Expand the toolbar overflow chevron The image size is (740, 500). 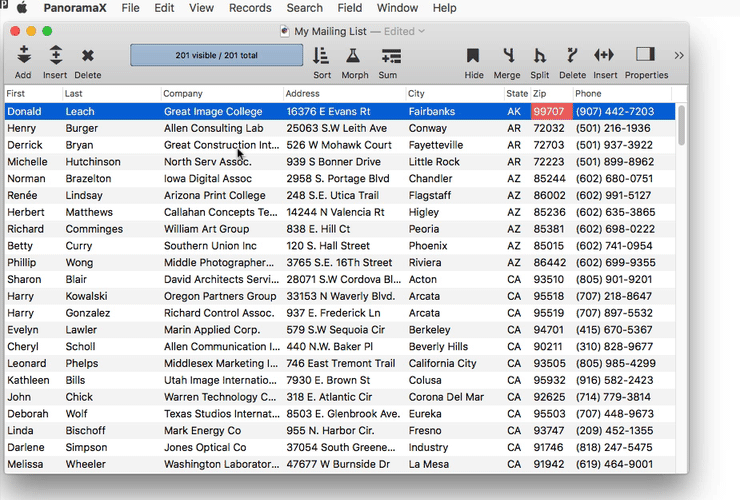pyautogui.click(x=679, y=56)
